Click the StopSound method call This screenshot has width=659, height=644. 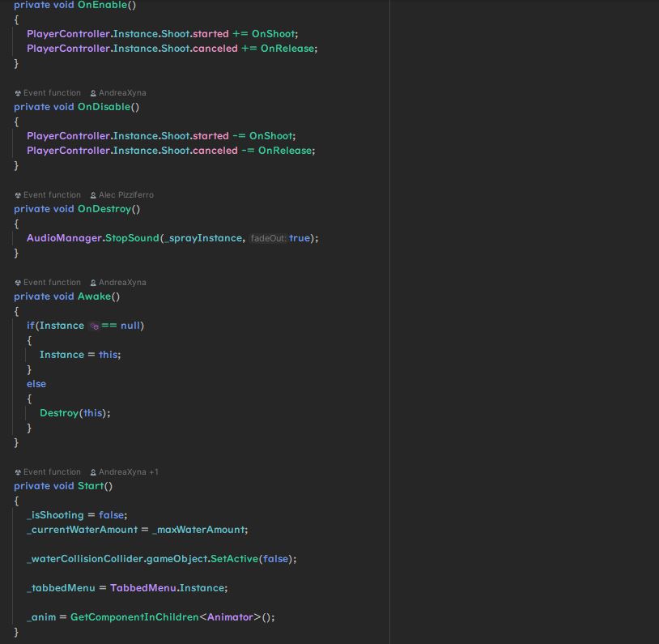click(x=132, y=238)
